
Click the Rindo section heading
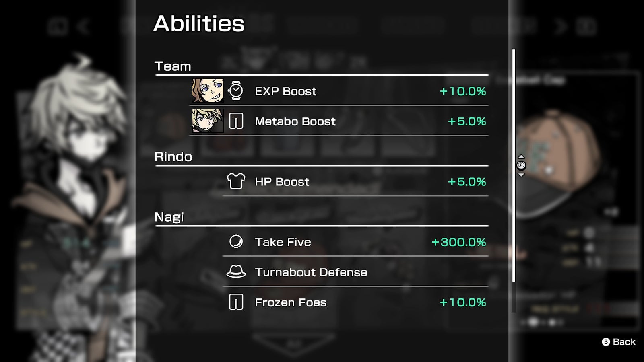[x=173, y=156]
